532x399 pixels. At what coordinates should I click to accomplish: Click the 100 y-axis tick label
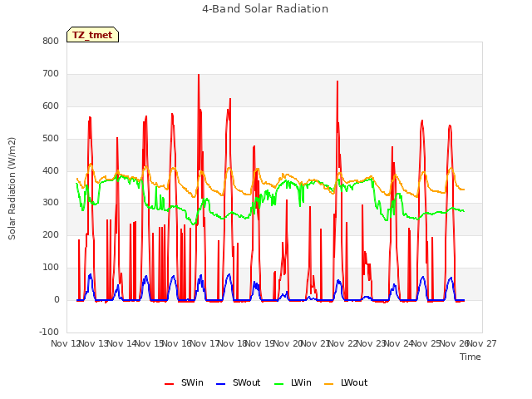[x=51, y=268]
